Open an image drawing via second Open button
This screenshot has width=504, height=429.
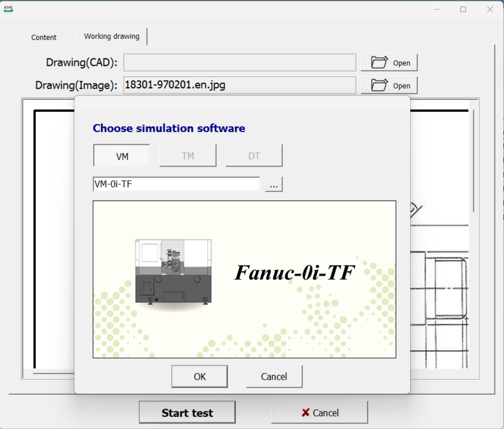click(x=389, y=85)
